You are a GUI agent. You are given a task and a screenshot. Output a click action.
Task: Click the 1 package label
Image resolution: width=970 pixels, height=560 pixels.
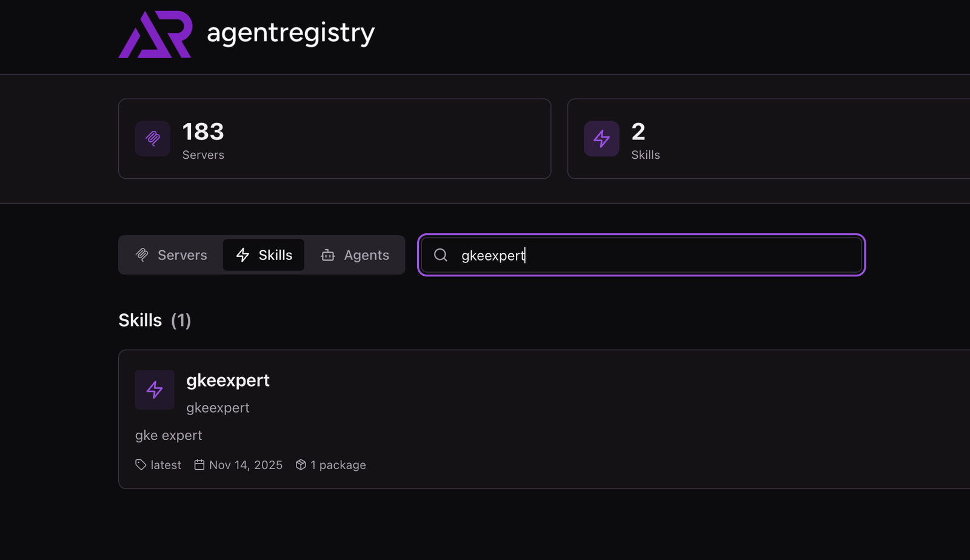(338, 465)
